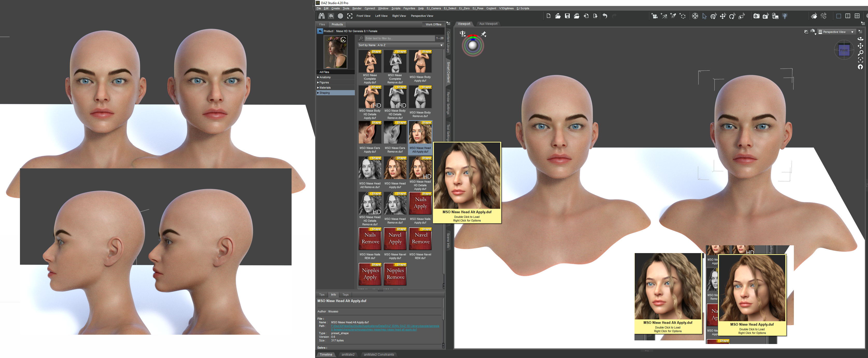868x358 pixels.
Task: Toggle the light bulb preview lights icon
Action: click(x=785, y=16)
